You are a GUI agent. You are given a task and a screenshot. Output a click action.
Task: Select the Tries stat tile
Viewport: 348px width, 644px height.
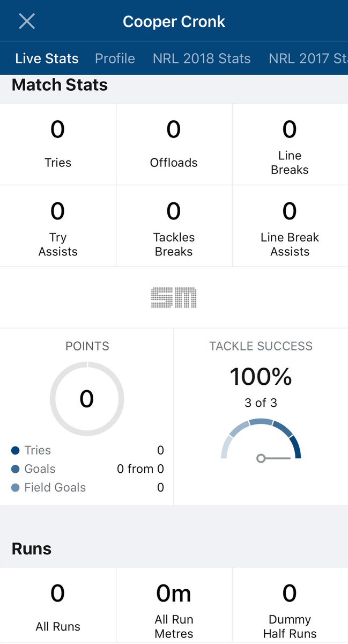click(58, 144)
